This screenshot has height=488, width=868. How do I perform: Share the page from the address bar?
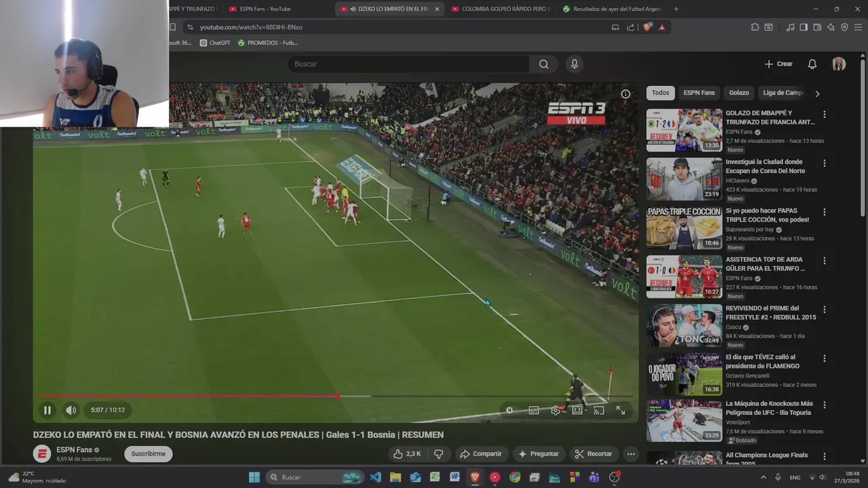(x=631, y=27)
